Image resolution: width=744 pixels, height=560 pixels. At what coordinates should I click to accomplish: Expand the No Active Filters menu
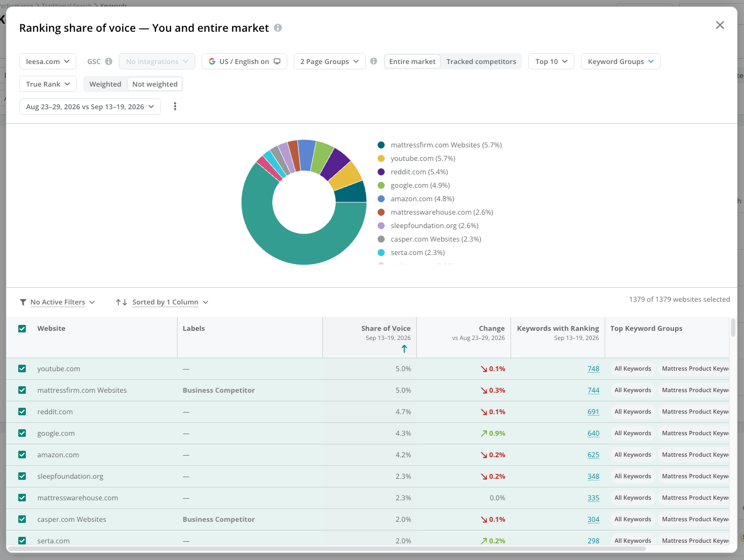[62, 302]
